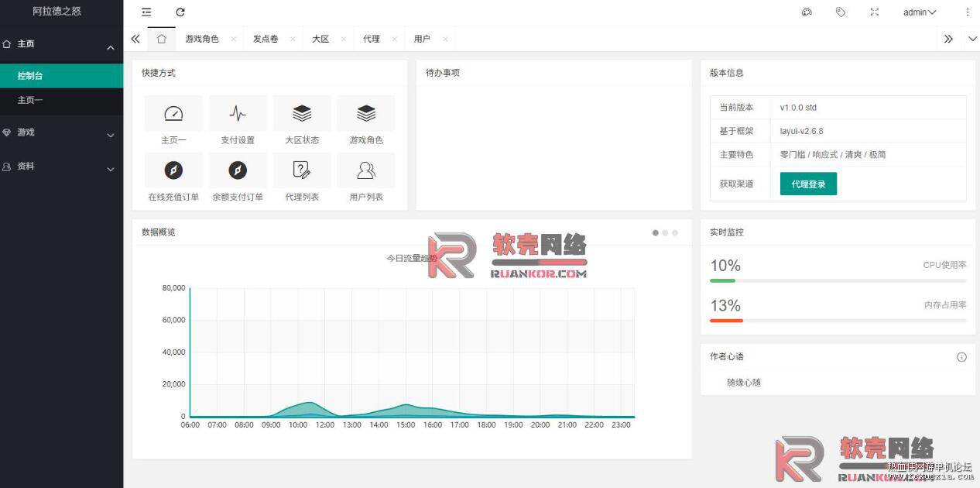Switch to the 代理 tab
980x488 pixels.
click(372, 39)
